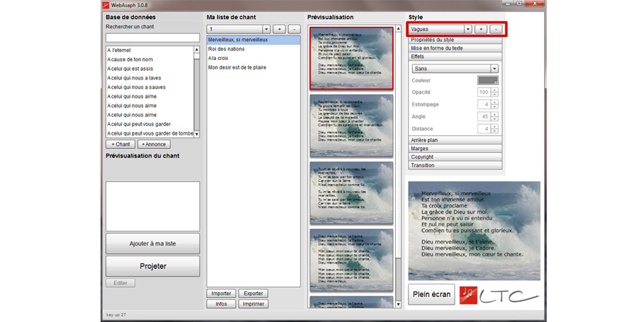Viewport: 644px width, 322px height.
Task: Select 'A la croix' in song list
Action: coord(254,58)
